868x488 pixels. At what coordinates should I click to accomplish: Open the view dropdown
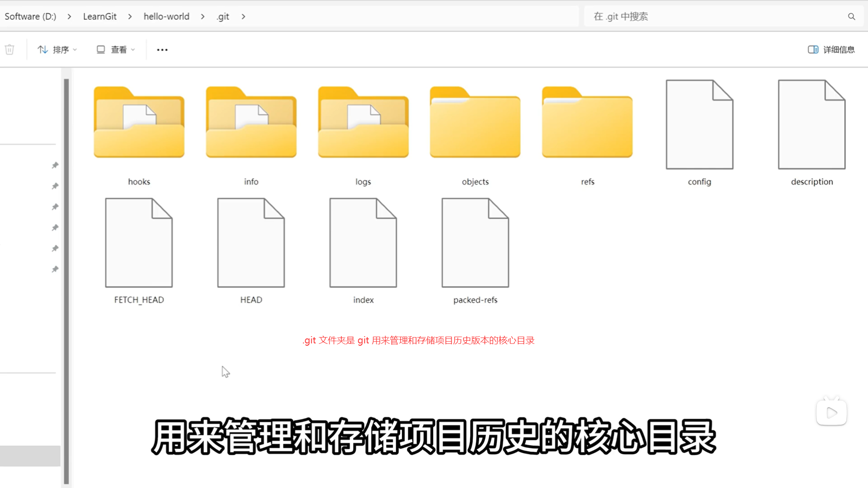tap(116, 50)
